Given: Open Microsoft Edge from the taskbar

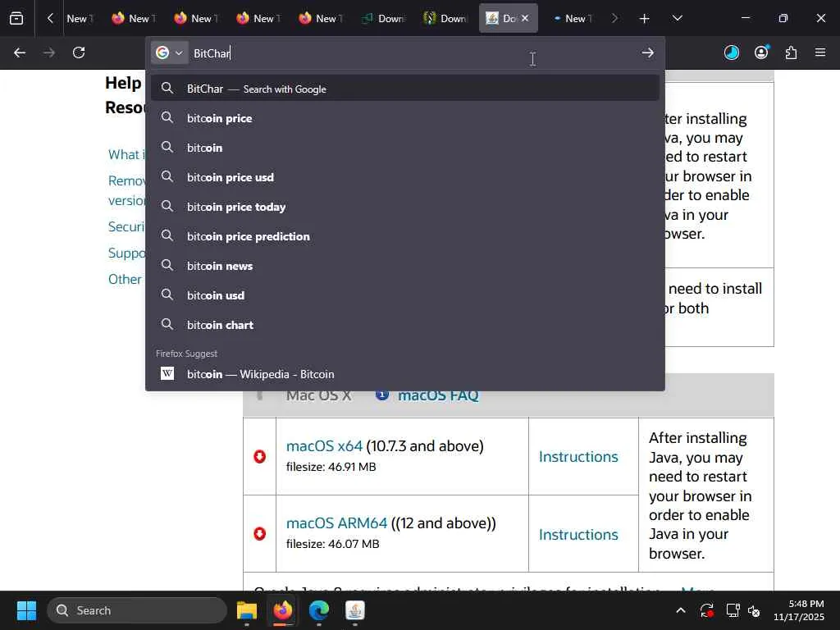Looking at the screenshot, I should (x=319, y=610).
